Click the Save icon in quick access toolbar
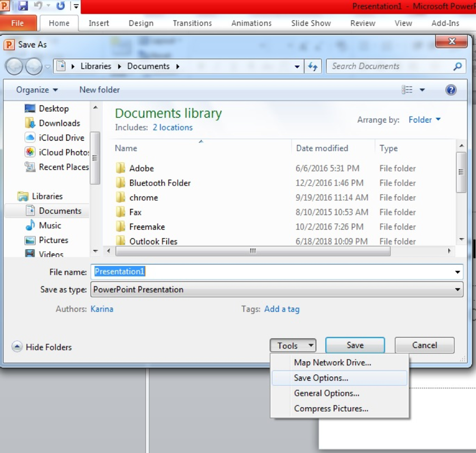 [x=23, y=5]
